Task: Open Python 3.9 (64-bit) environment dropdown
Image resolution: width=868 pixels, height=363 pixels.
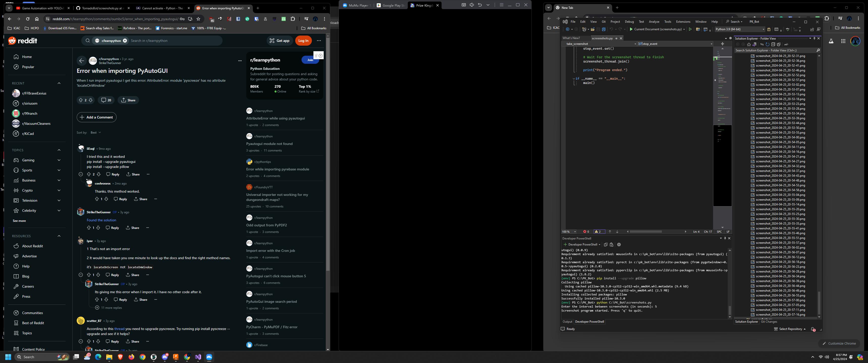Action: [740, 29]
